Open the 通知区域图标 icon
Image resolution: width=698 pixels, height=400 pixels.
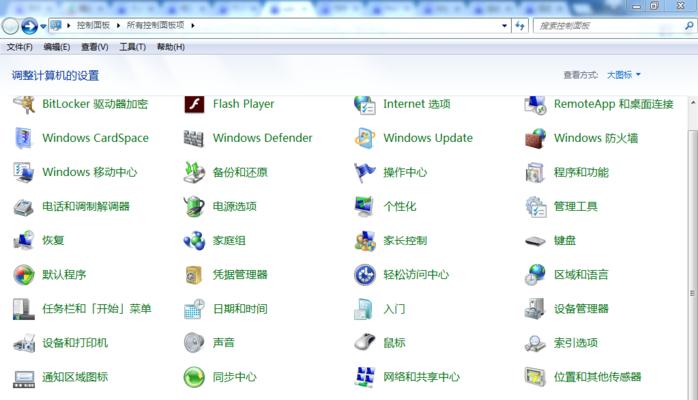[24, 378]
